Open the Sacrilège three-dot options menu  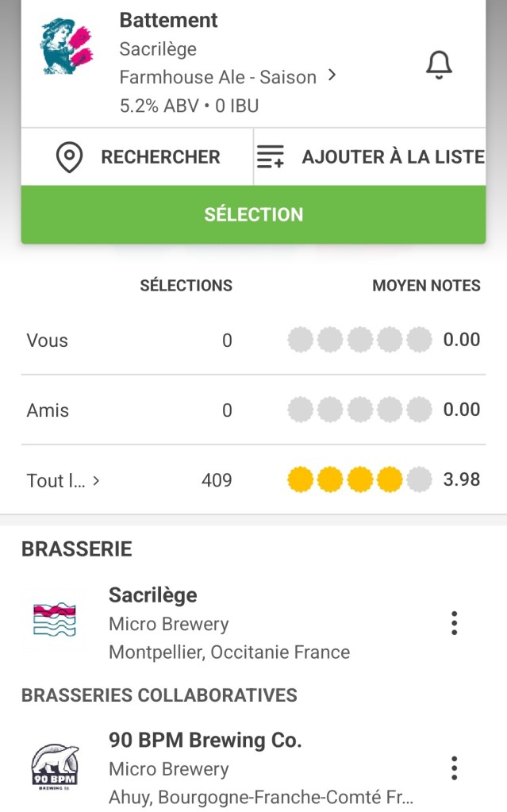pos(454,623)
